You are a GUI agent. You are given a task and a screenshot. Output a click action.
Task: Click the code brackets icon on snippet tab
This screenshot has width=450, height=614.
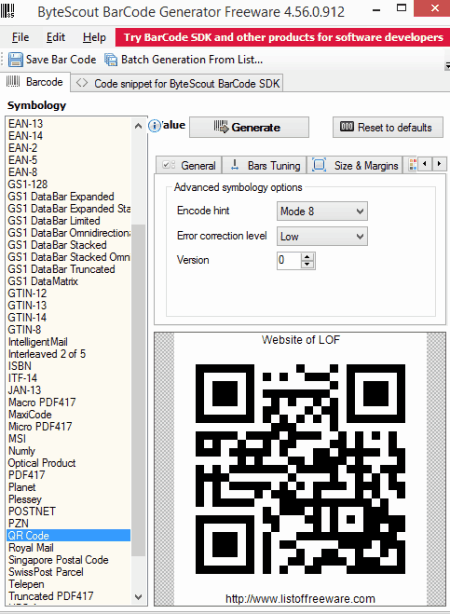(x=82, y=83)
